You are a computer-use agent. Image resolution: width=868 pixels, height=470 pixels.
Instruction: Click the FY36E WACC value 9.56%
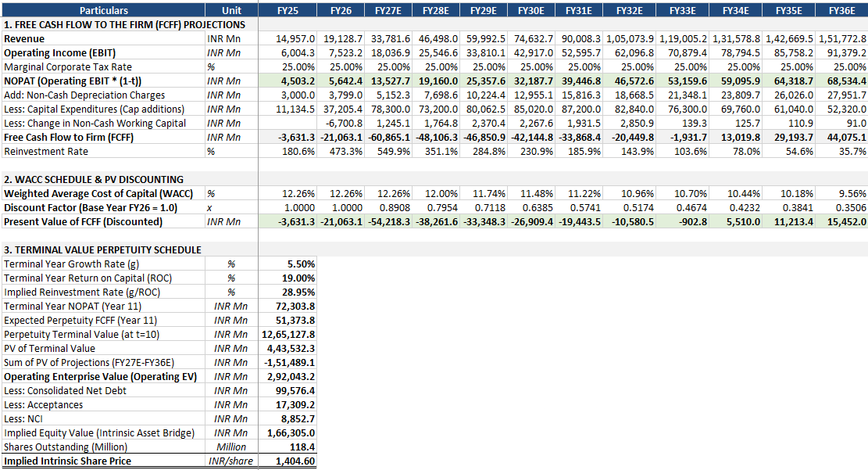point(852,193)
